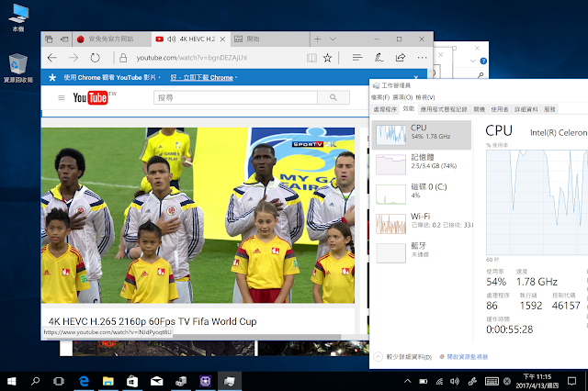This screenshot has height=391, width=588.
Task: Close the 4K HEVC YouTube tab
Action: [x=222, y=39]
